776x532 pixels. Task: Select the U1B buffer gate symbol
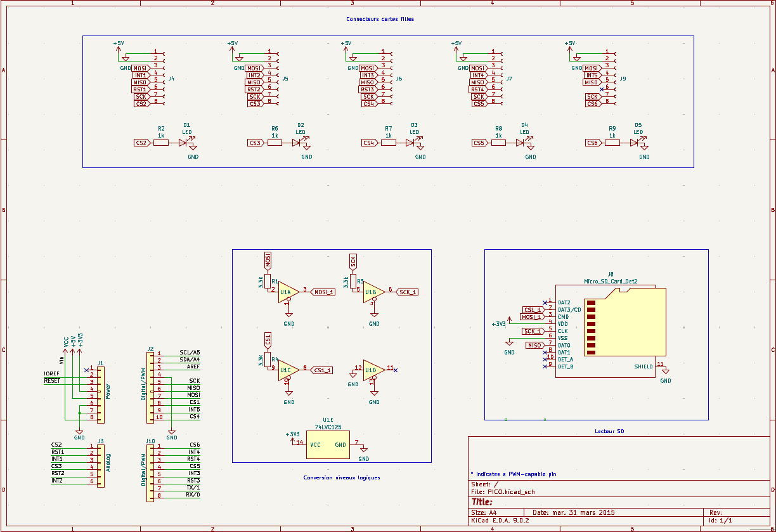[372, 292]
